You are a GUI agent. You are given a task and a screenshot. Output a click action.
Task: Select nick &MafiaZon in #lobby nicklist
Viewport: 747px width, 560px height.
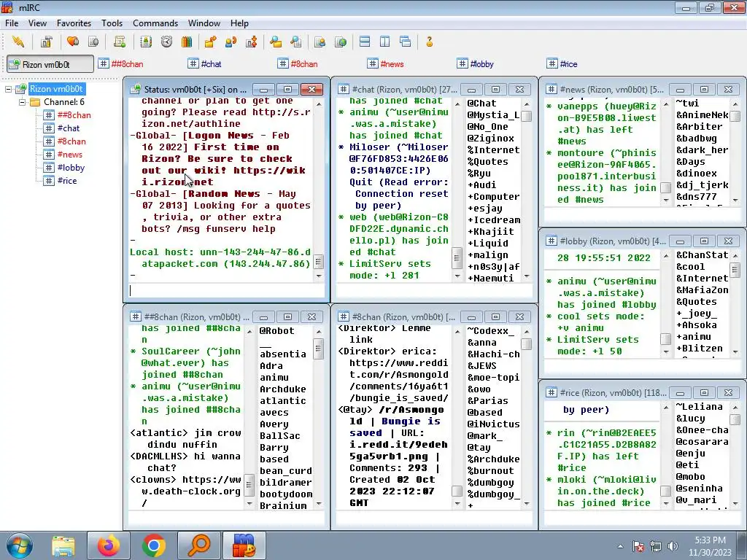point(703,290)
